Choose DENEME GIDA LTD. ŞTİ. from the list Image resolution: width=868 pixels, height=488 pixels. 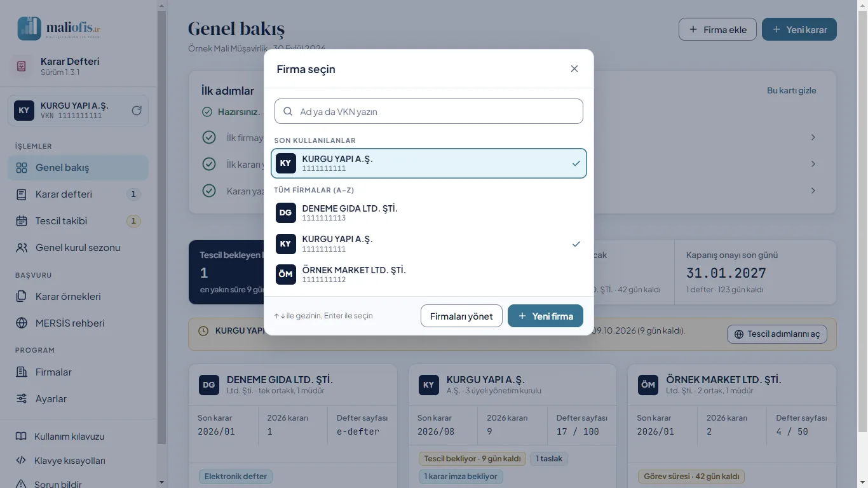tap(429, 213)
